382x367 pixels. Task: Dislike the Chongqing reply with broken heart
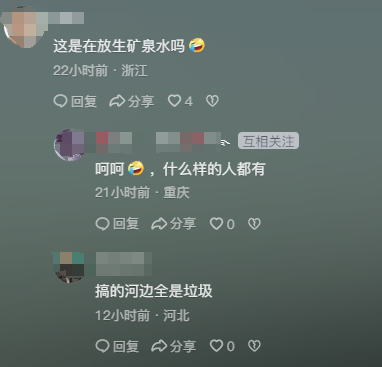click(254, 224)
